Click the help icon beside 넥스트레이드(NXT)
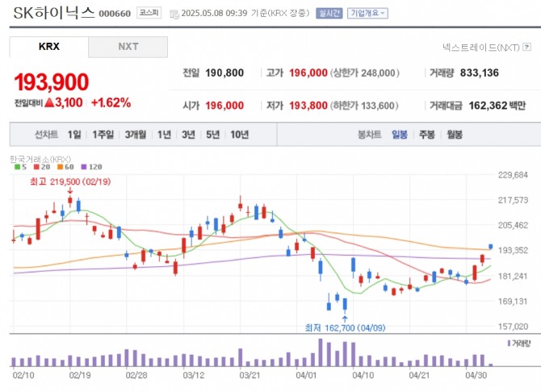Screen dimensions: 541x392 tap(527, 48)
